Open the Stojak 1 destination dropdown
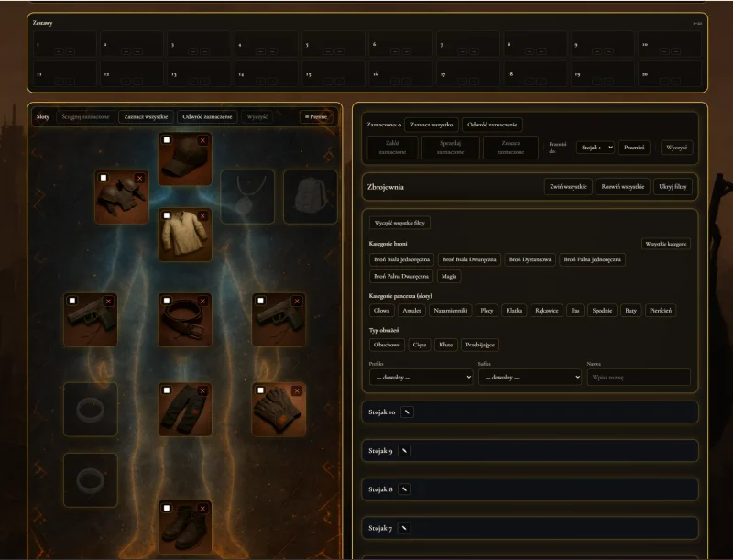The height and width of the screenshot is (560, 733). coord(597,148)
